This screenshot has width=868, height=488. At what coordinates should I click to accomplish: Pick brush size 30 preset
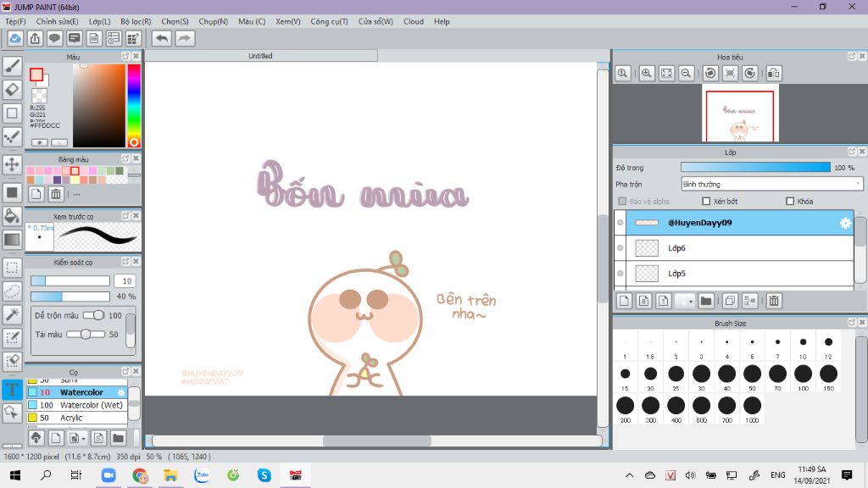[x=701, y=377]
